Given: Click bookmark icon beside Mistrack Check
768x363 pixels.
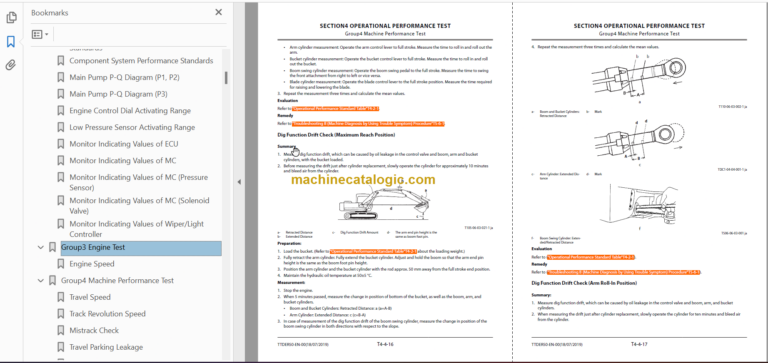Looking at the screenshot, I should pyautogui.click(x=61, y=331).
